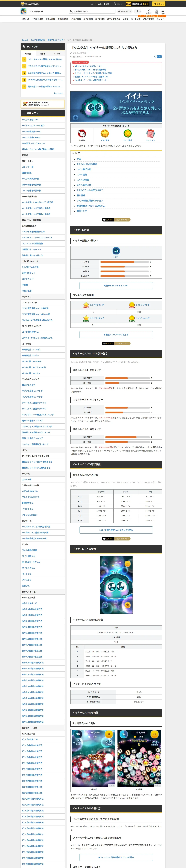Click the スコア稼ぎ rating bar showing 7
The height and width of the screenshot is (868, 186).
(x=125, y=262)
